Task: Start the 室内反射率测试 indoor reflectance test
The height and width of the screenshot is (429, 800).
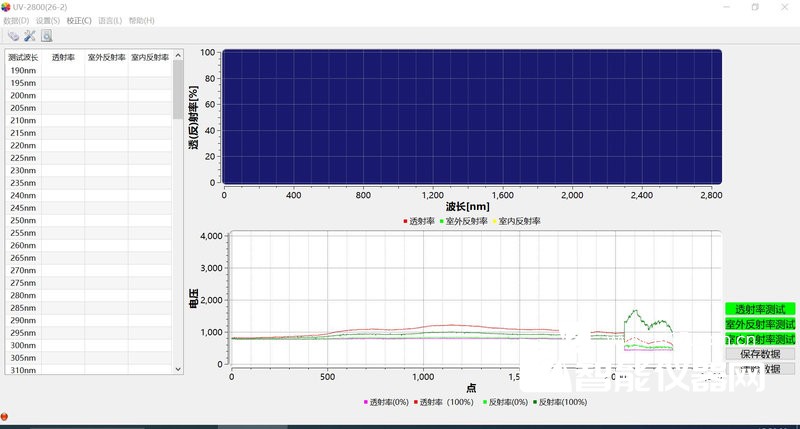Action: point(760,339)
